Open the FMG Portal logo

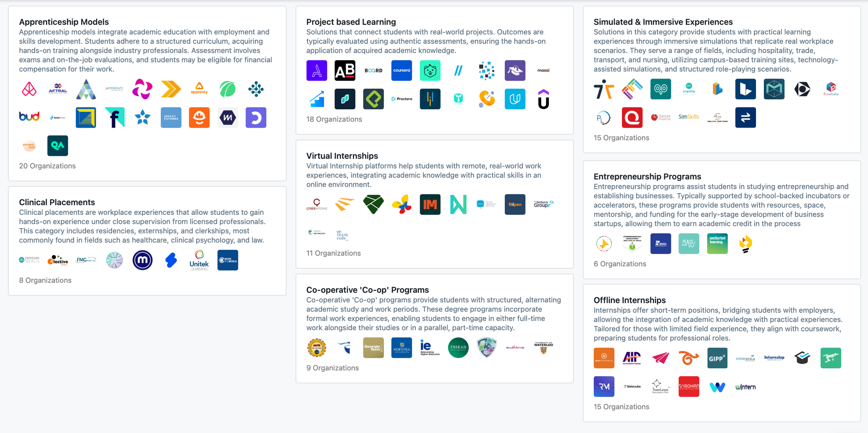tap(86, 260)
